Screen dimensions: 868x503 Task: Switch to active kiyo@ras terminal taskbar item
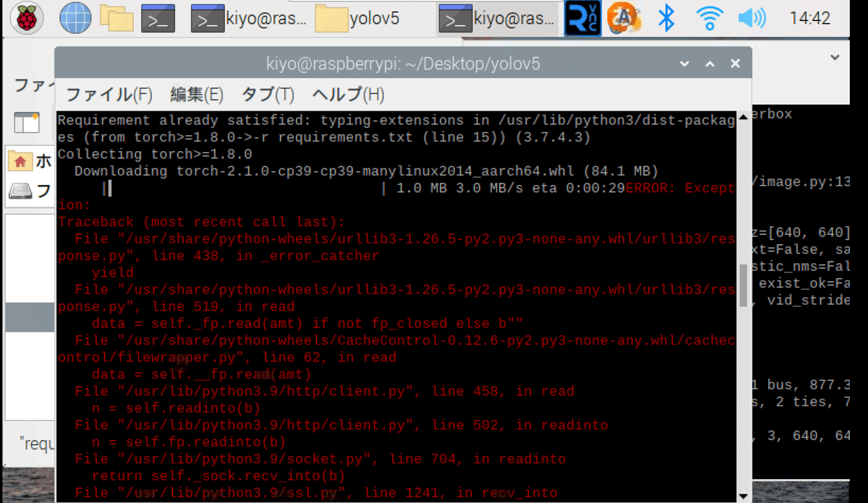(x=499, y=18)
